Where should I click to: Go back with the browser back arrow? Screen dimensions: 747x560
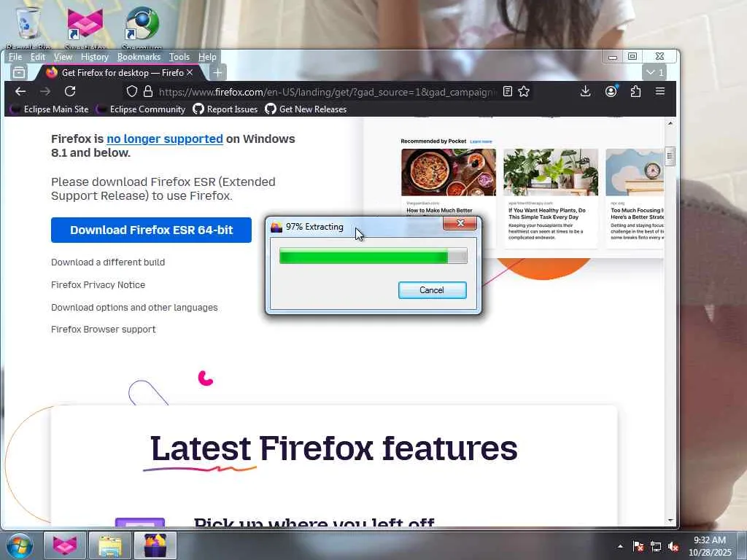20,91
